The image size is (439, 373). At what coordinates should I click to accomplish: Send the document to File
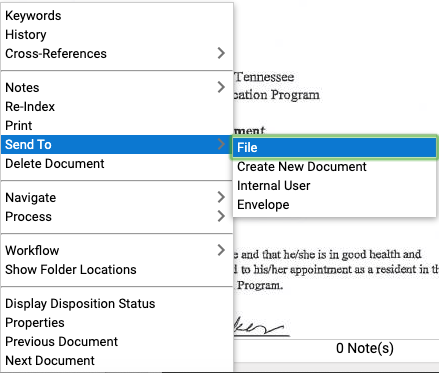coord(335,148)
